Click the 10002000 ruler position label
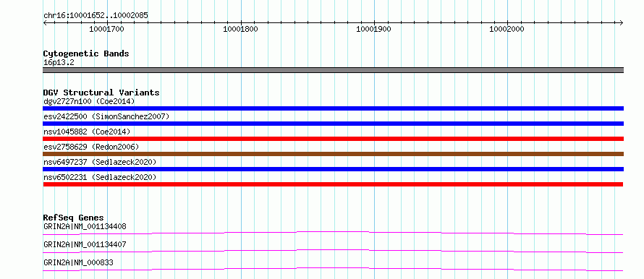The image size is (644, 279). tap(507, 29)
